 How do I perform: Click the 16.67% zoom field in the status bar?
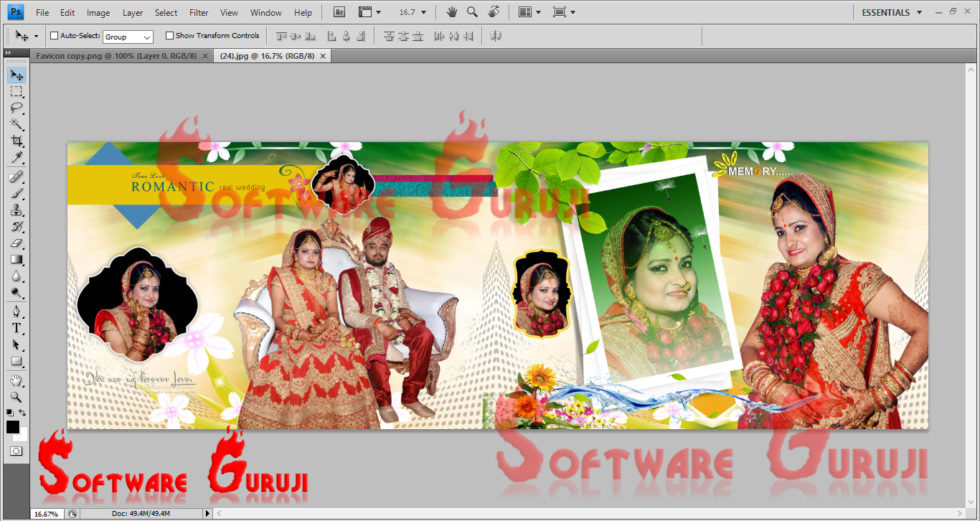[47, 514]
